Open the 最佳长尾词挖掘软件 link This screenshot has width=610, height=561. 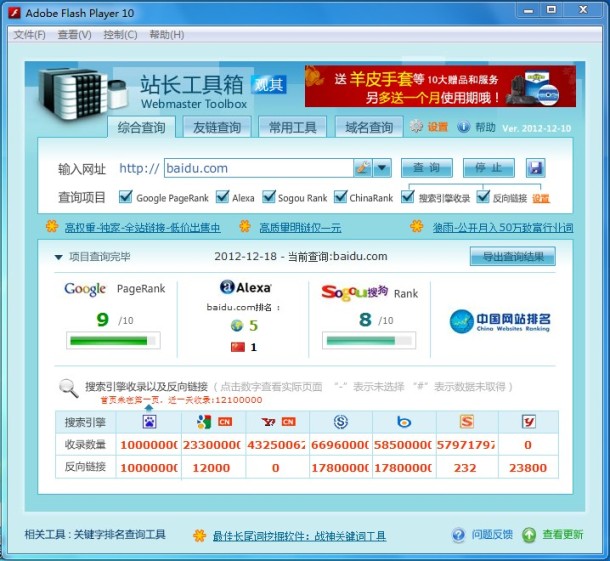point(299,536)
